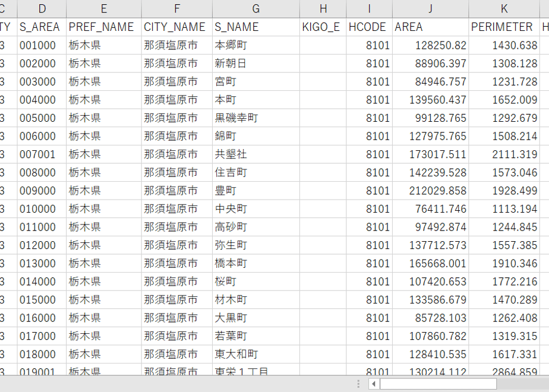Screen dimensions: 549x392
Task: Select AREA value 139560.437
Action: click(x=430, y=100)
